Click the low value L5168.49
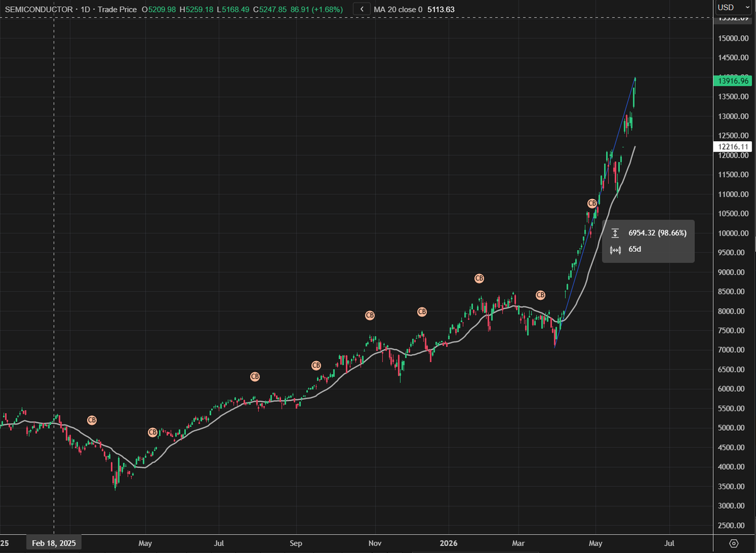Screen dimensions: 756x553 click(234, 9)
